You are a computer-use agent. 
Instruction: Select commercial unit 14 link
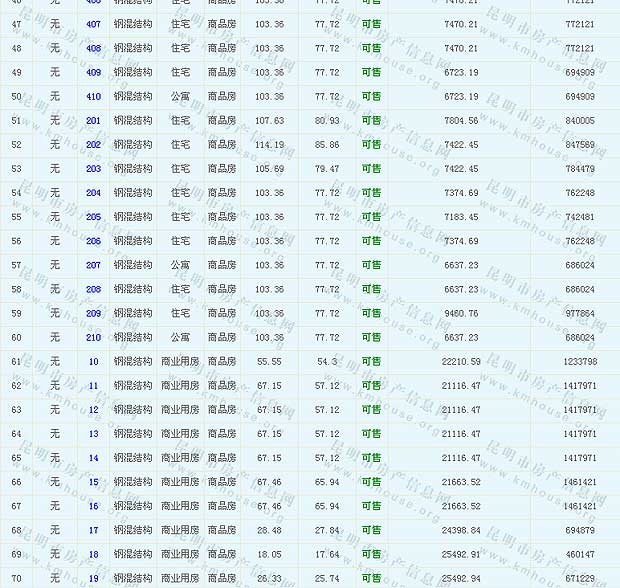point(93,458)
